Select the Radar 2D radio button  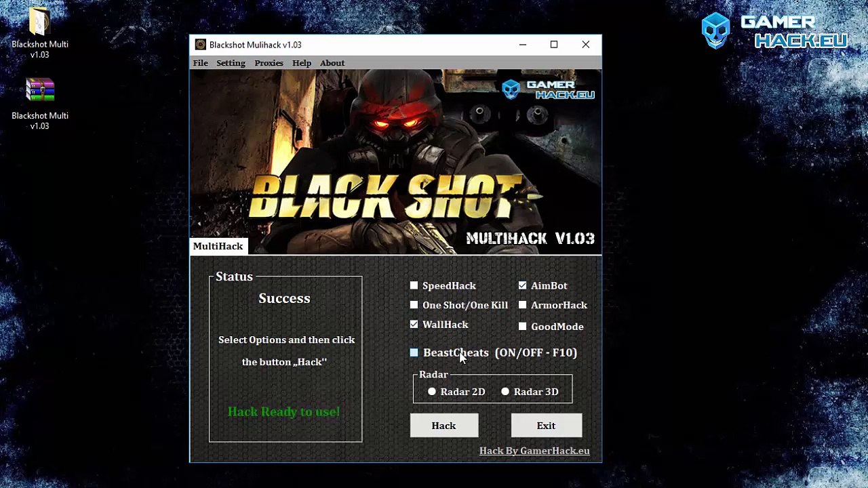(x=432, y=392)
